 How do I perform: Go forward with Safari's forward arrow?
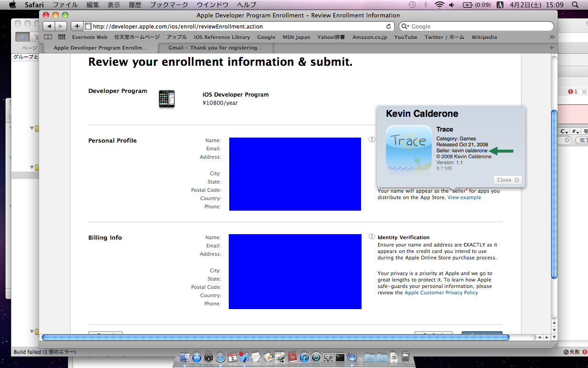(61, 26)
